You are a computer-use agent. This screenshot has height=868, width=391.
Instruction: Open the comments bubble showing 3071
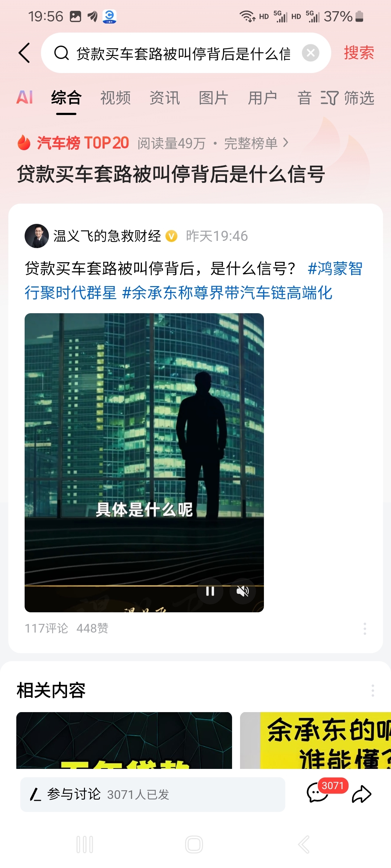(x=318, y=794)
